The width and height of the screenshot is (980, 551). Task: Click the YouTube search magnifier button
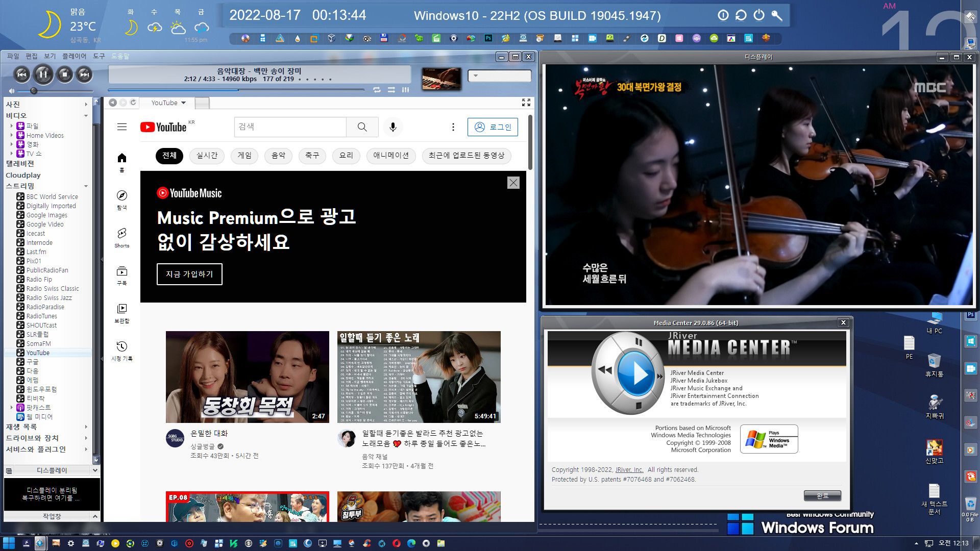362,127
